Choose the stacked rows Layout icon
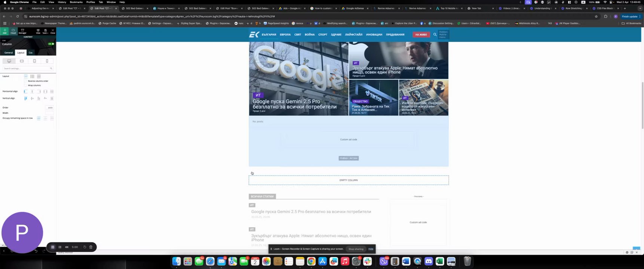644x269 pixels. tap(39, 76)
